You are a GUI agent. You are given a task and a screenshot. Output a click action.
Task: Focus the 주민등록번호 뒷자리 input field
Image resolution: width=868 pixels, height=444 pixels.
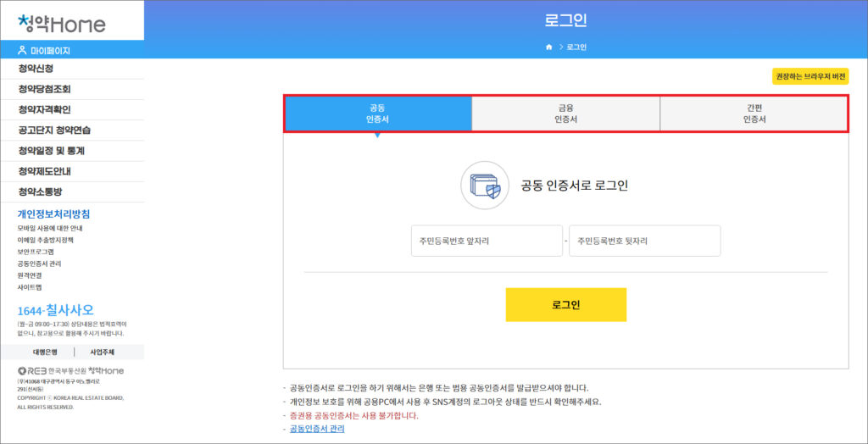pyautogui.click(x=644, y=241)
